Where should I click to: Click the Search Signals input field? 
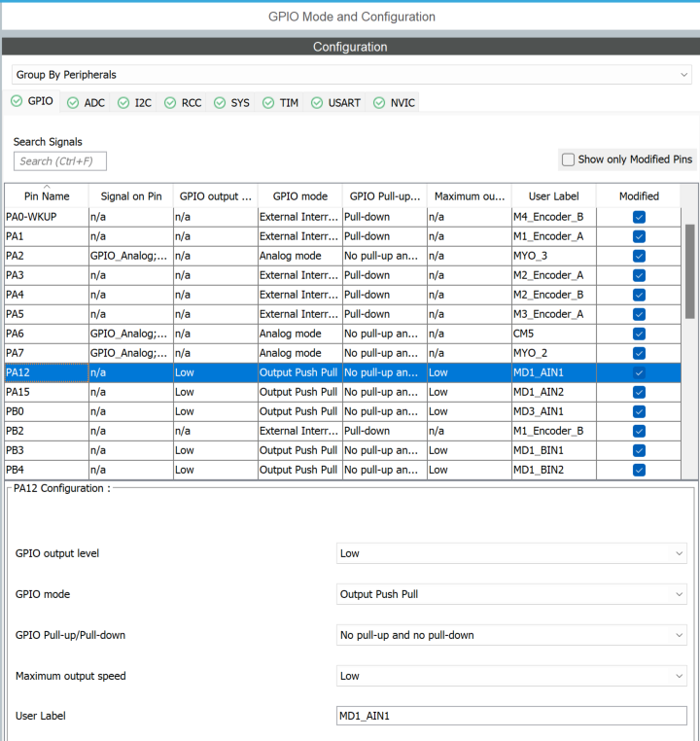coord(60,161)
